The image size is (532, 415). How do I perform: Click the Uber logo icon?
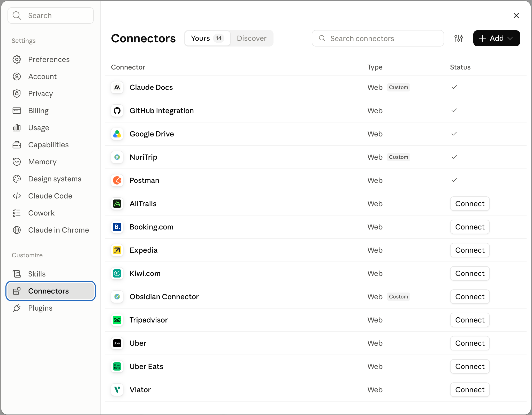coord(117,343)
